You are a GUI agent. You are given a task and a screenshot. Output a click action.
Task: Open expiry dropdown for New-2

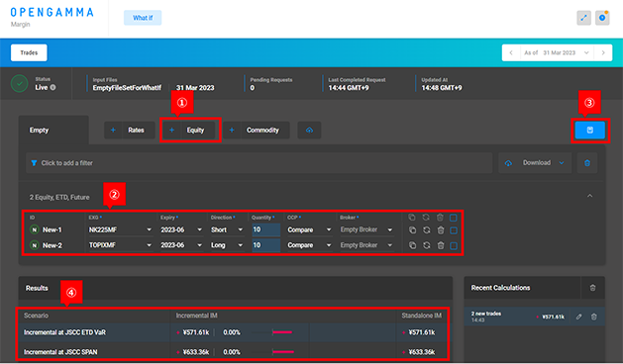(181, 245)
